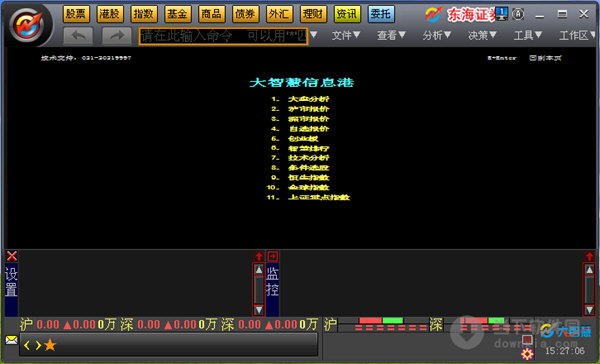Close the bottom panel with red X
The image size is (600, 364).
tap(11, 256)
